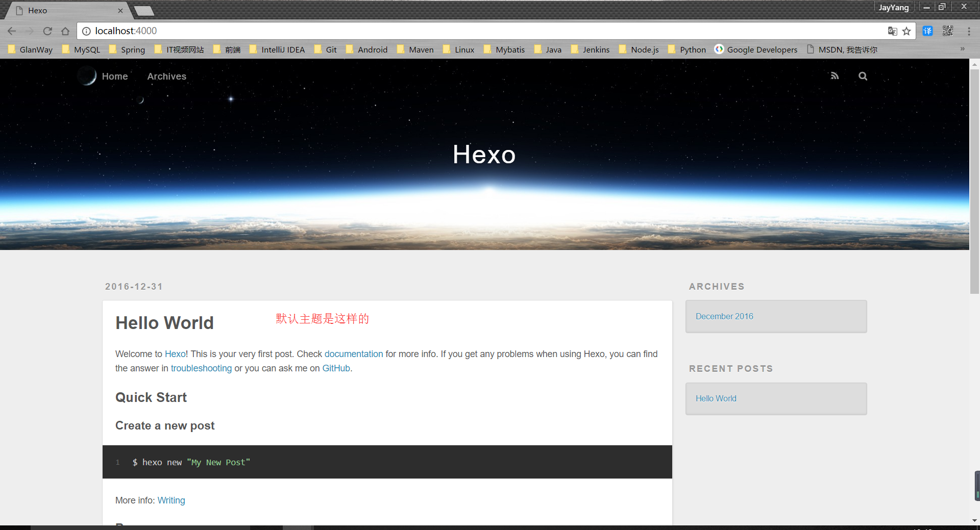The height and width of the screenshot is (530, 980).
Task: Open MySQL bookmark folder
Action: pyautogui.click(x=81, y=49)
